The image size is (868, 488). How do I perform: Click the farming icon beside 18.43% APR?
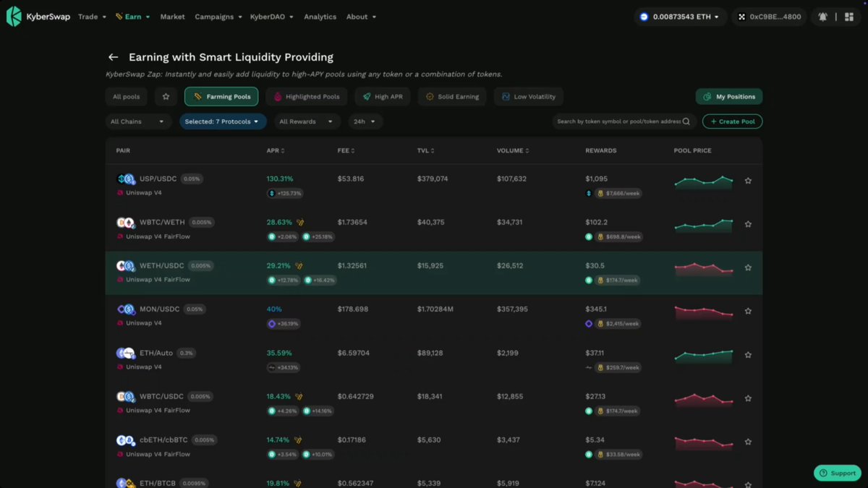(x=299, y=396)
